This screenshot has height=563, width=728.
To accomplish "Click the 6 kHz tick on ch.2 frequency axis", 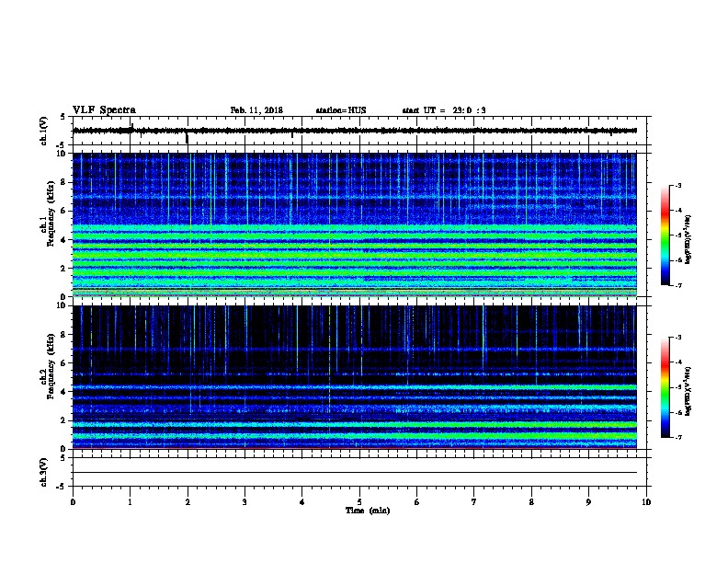I will pos(63,362).
